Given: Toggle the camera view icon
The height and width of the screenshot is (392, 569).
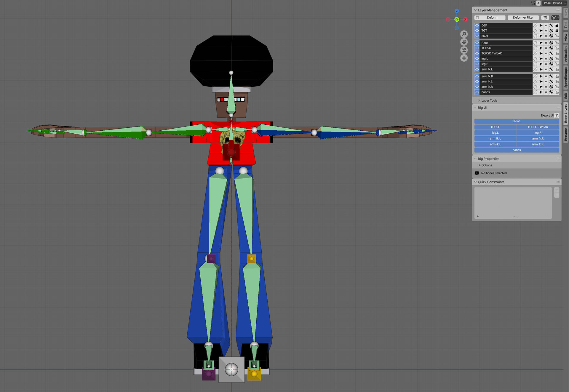Looking at the screenshot, I should [464, 50].
